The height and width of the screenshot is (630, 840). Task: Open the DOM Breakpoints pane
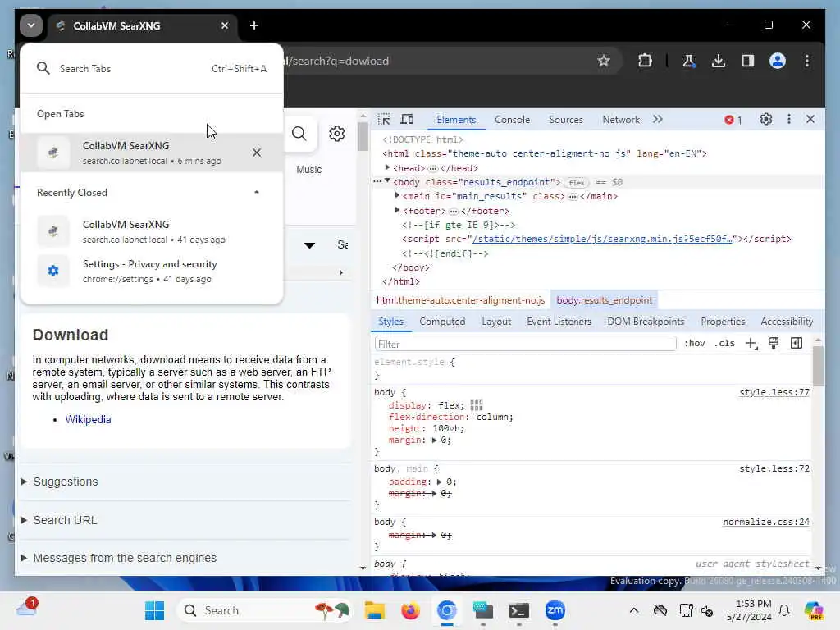click(x=646, y=322)
